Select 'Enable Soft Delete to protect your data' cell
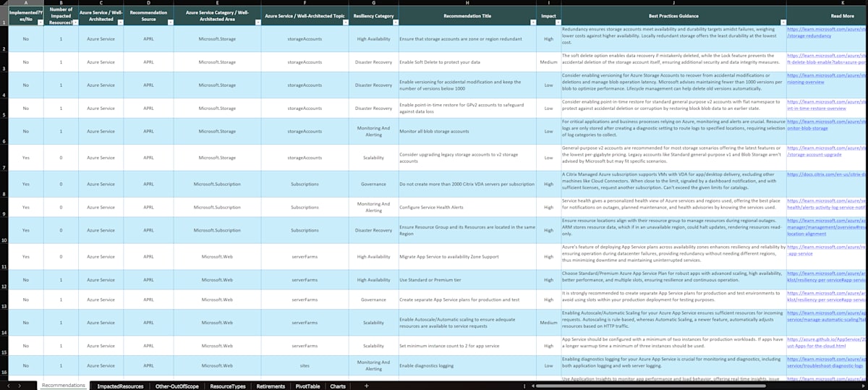Screen dimensions: 868x390 [x=467, y=62]
